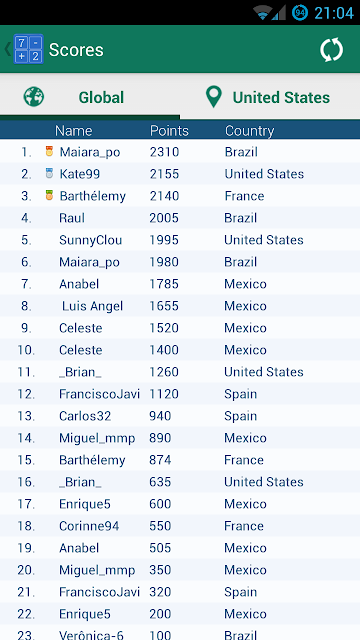Tap the Wi-Fi status icon
Screen dimensions: 360x640
pyautogui.click(x=263, y=13)
